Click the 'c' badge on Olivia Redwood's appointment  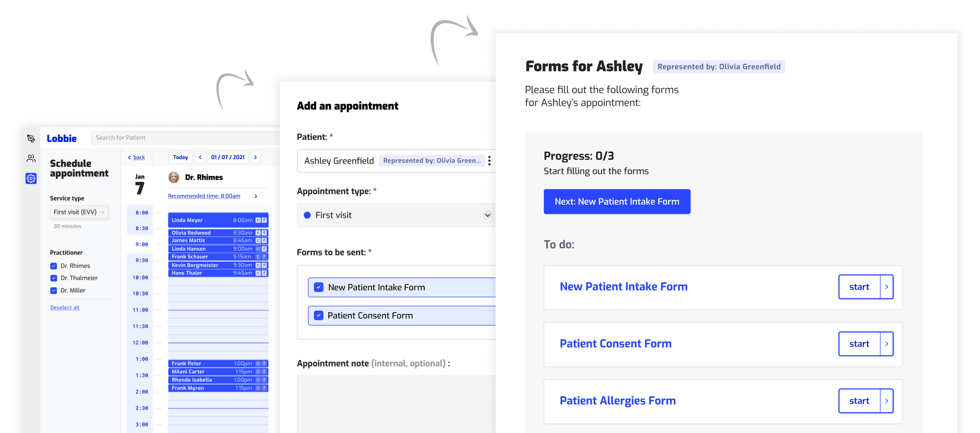[257, 233]
